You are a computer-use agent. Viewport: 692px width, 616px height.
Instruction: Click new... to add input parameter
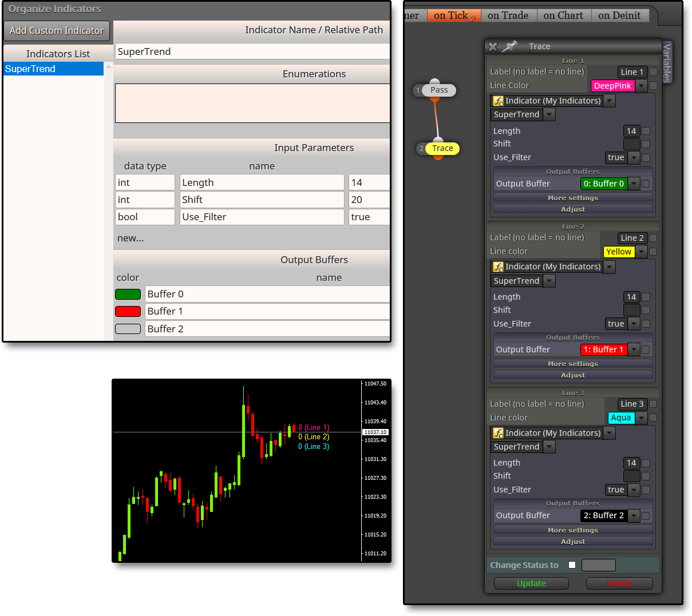[x=131, y=239]
